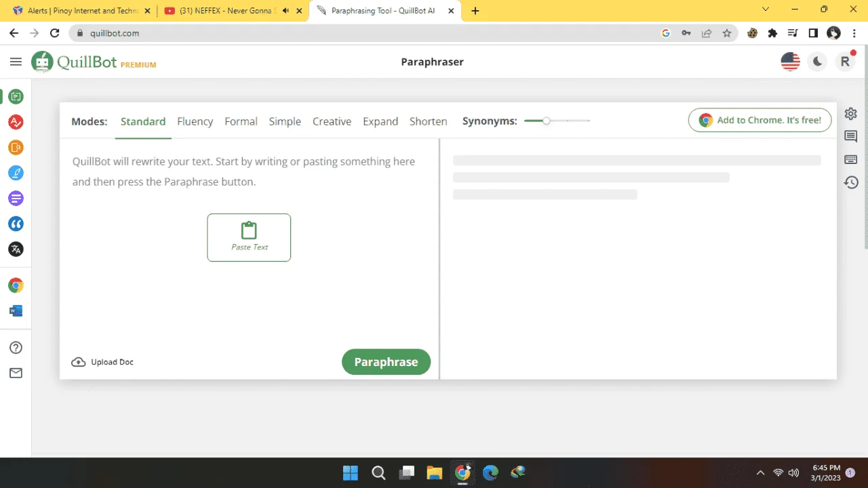Open the Co-Writer feather pen icon

[x=16, y=173]
